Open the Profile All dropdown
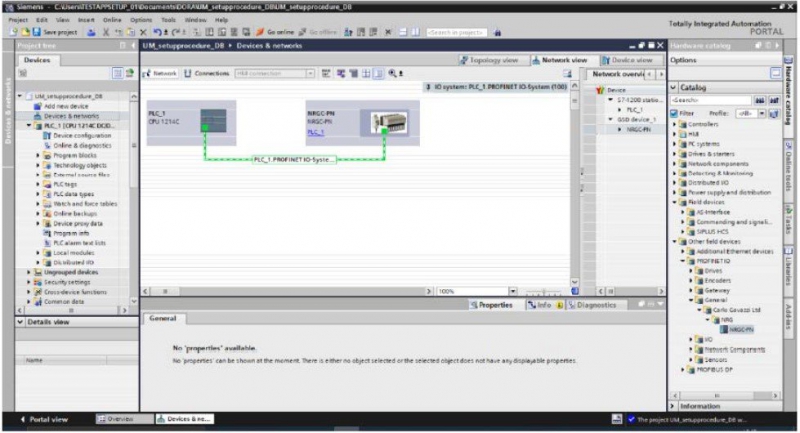The image size is (800, 433). point(762,113)
